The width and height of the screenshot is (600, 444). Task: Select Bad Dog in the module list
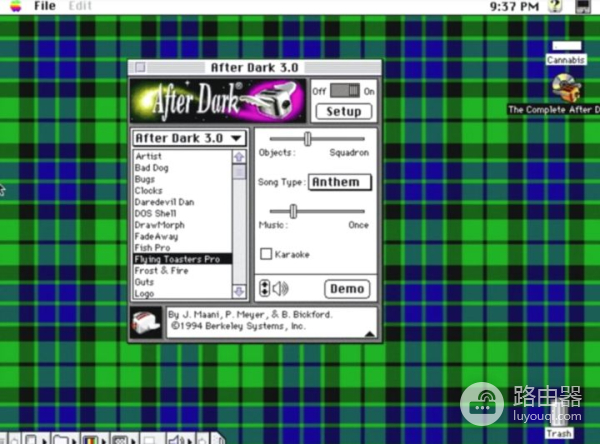[183, 168]
